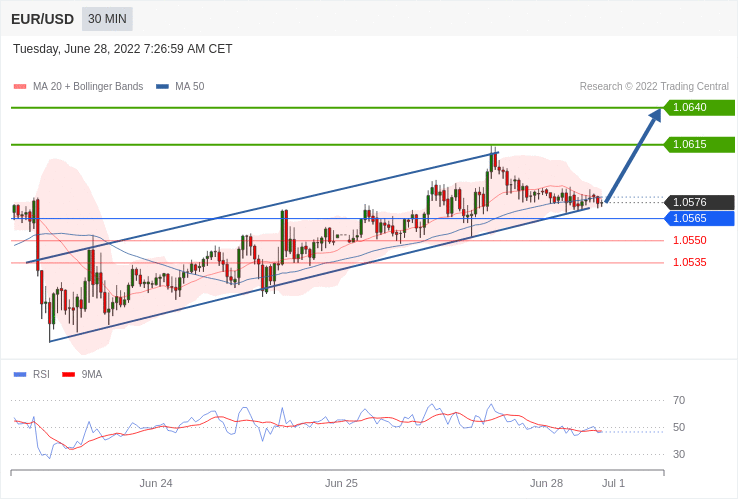This screenshot has height=500, width=738.
Task: Toggle the MA 50 legend entry
Action: click(180, 87)
